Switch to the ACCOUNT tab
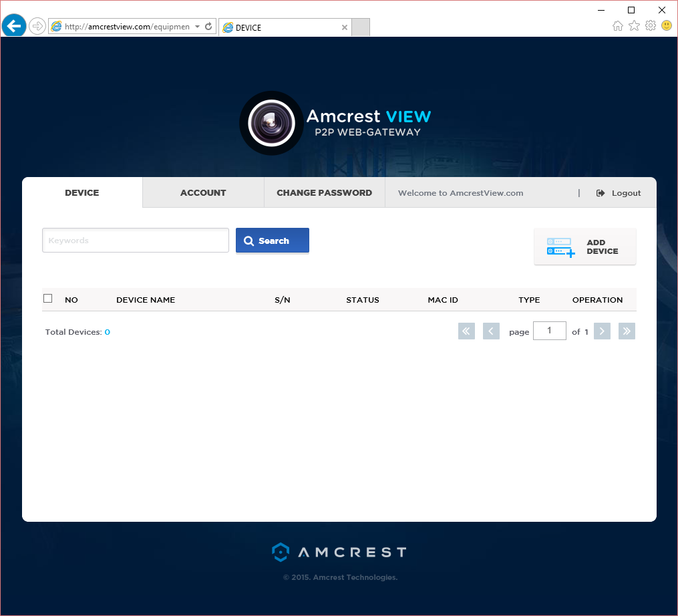Image resolution: width=678 pixels, height=616 pixels. (x=203, y=193)
